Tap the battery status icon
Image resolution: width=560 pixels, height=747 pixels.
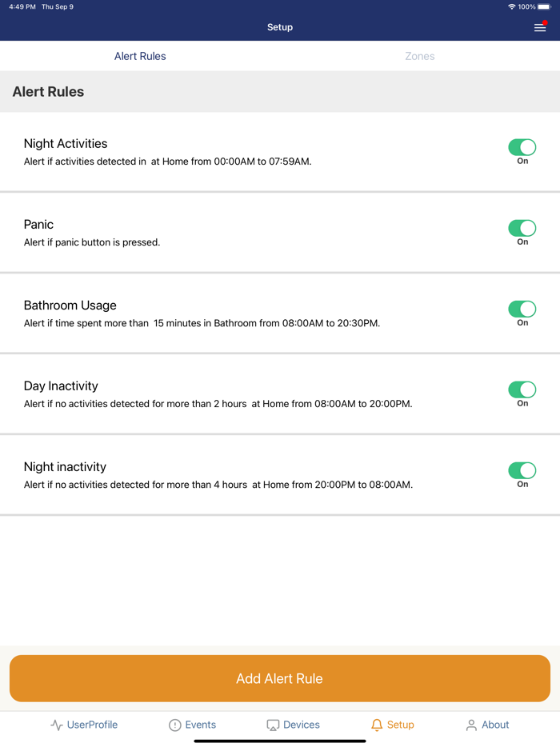pyautogui.click(x=544, y=6)
